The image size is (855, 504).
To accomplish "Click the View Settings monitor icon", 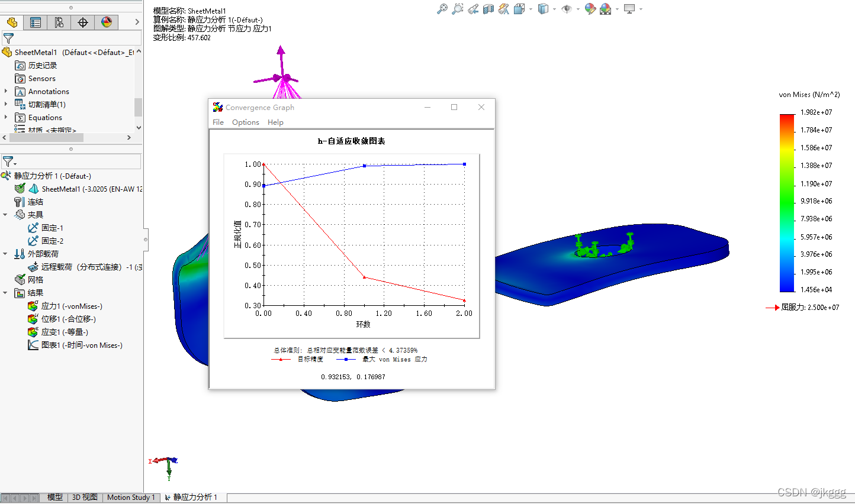I will pyautogui.click(x=629, y=9).
